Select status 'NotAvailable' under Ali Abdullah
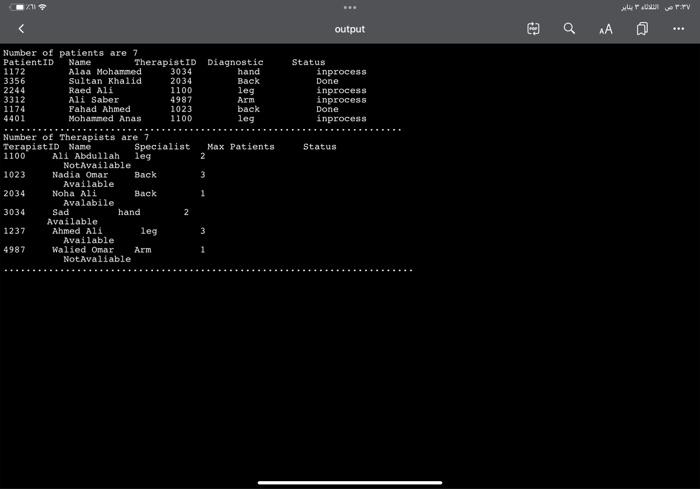This screenshot has width=700, height=489. (97, 166)
